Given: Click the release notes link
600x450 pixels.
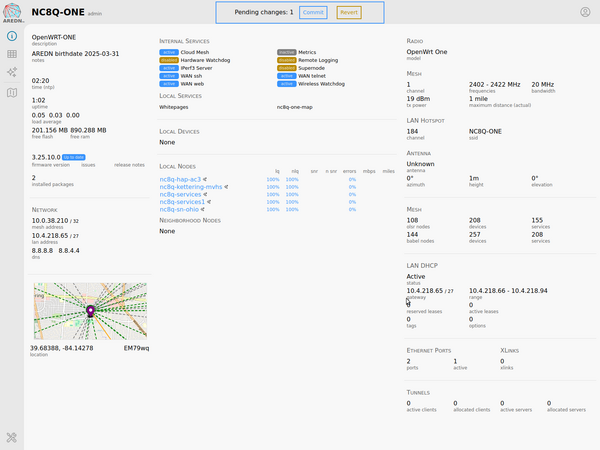Looking at the screenshot, I should tap(129, 164).
